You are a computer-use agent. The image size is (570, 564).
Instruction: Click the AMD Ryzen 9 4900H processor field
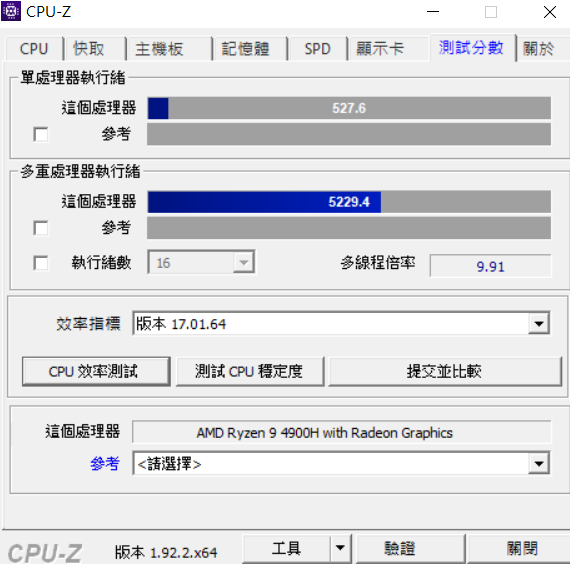coord(342,432)
